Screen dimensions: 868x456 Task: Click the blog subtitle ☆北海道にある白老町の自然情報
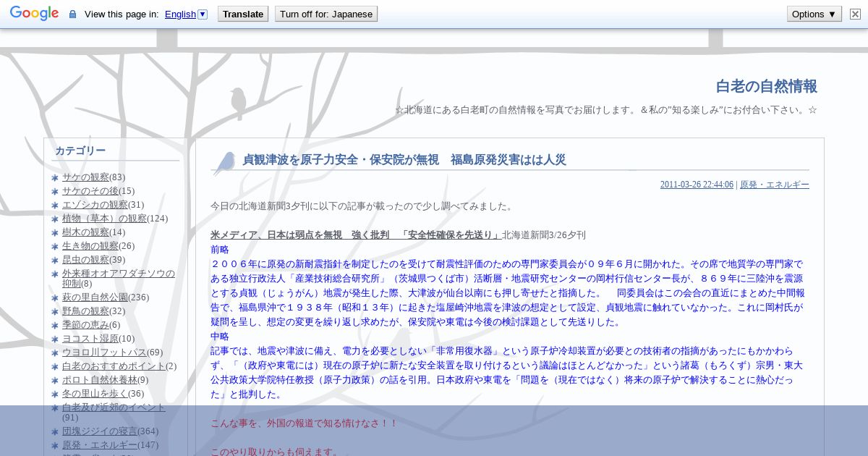606,110
